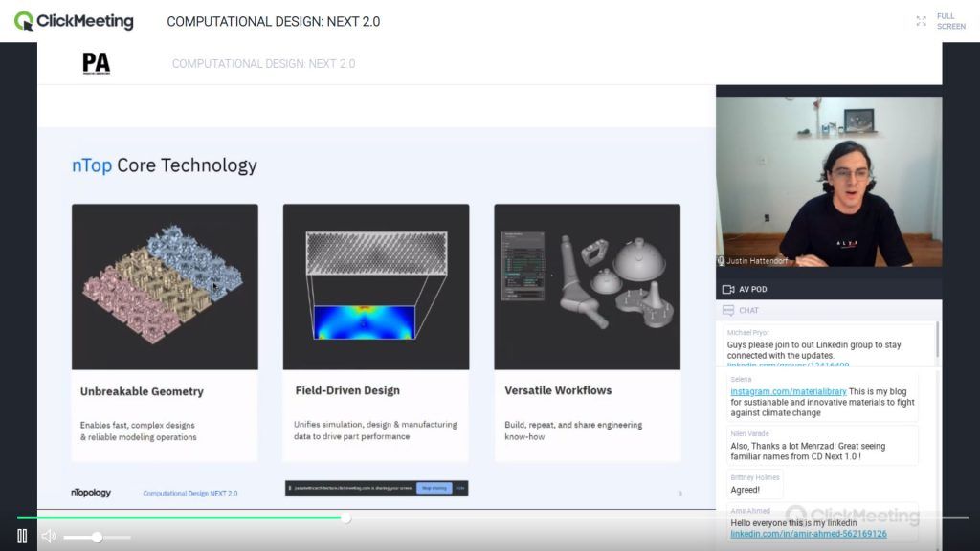Open instagram.com/materialibrary link in chat
980x551 pixels.
(789, 391)
